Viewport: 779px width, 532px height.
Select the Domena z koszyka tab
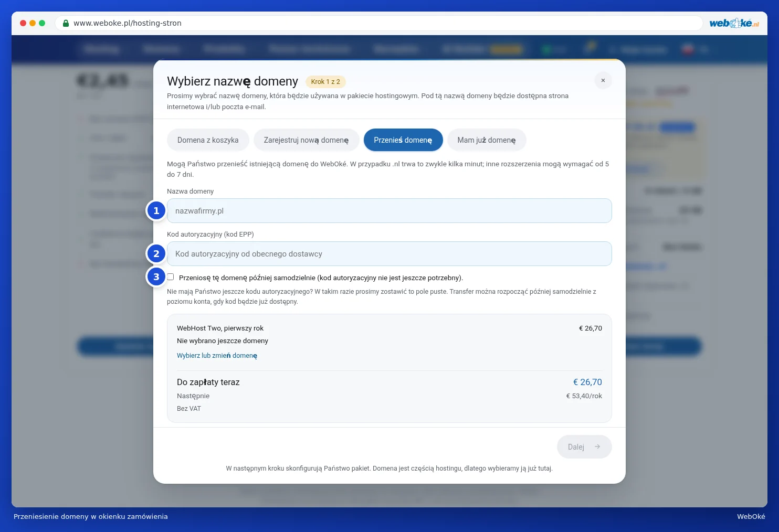pos(208,140)
